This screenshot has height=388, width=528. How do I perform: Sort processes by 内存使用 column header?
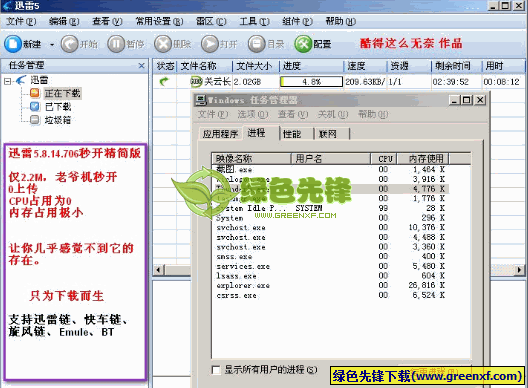(426, 158)
